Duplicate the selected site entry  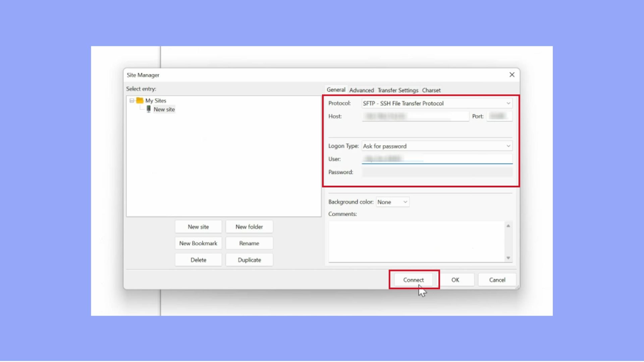249,259
